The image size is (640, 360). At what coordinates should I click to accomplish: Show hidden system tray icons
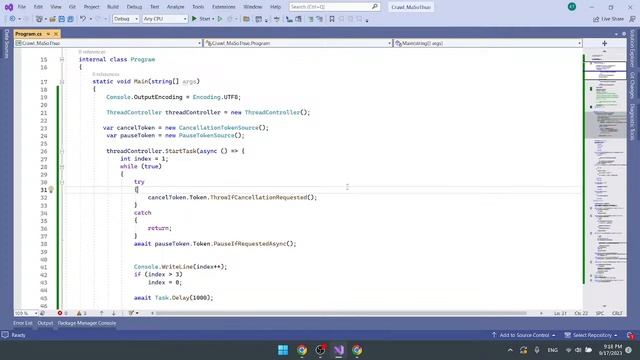(x=510, y=350)
